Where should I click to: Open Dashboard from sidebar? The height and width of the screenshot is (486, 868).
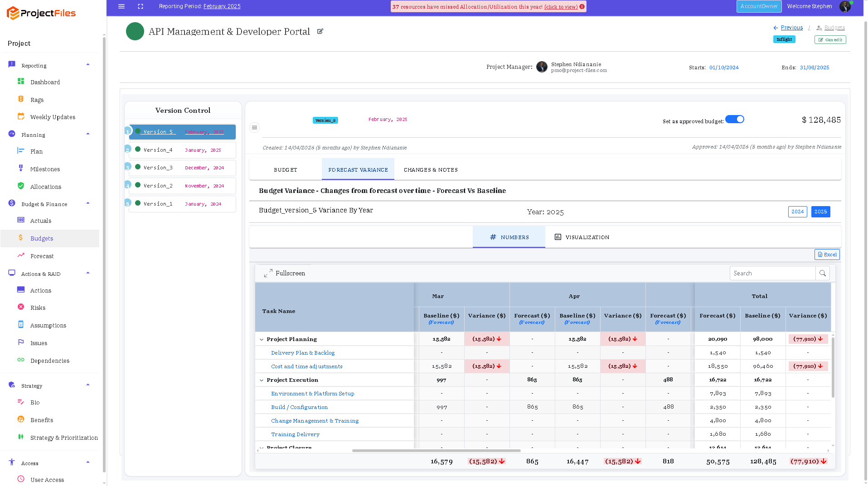pos(45,82)
